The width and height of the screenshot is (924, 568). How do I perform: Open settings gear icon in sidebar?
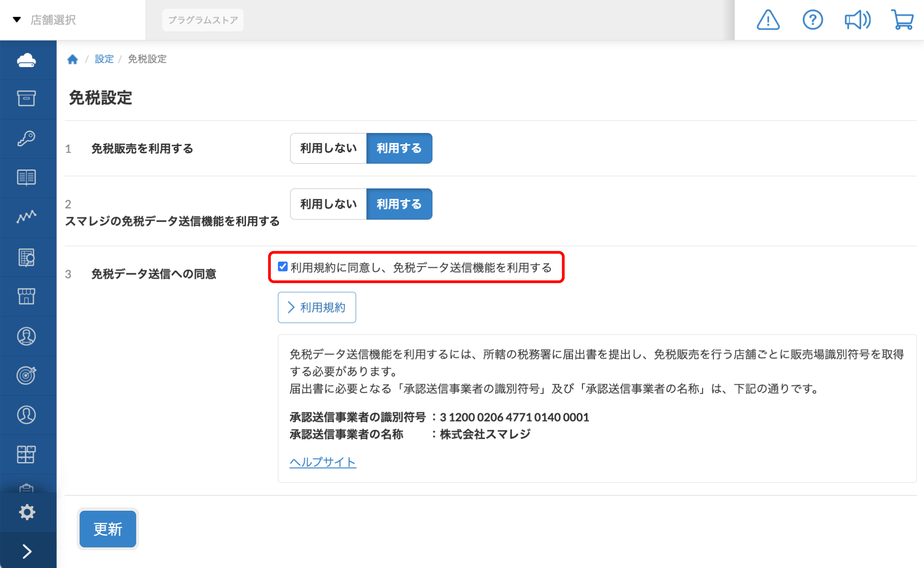click(27, 512)
